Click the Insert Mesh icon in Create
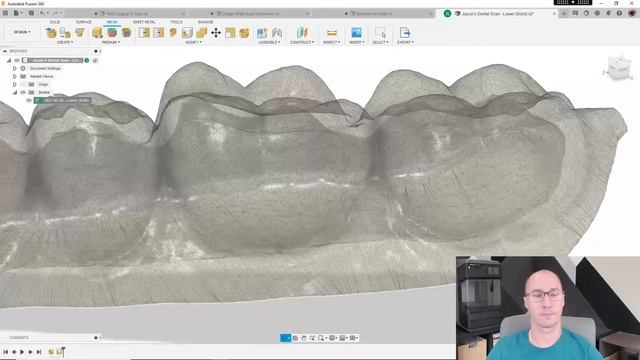 tap(51, 33)
